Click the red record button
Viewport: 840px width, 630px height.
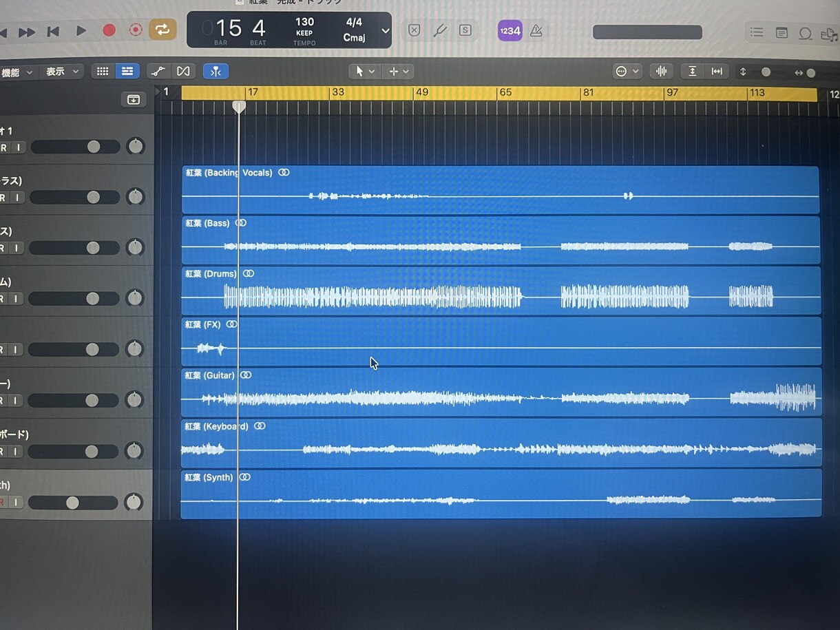[109, 30]
